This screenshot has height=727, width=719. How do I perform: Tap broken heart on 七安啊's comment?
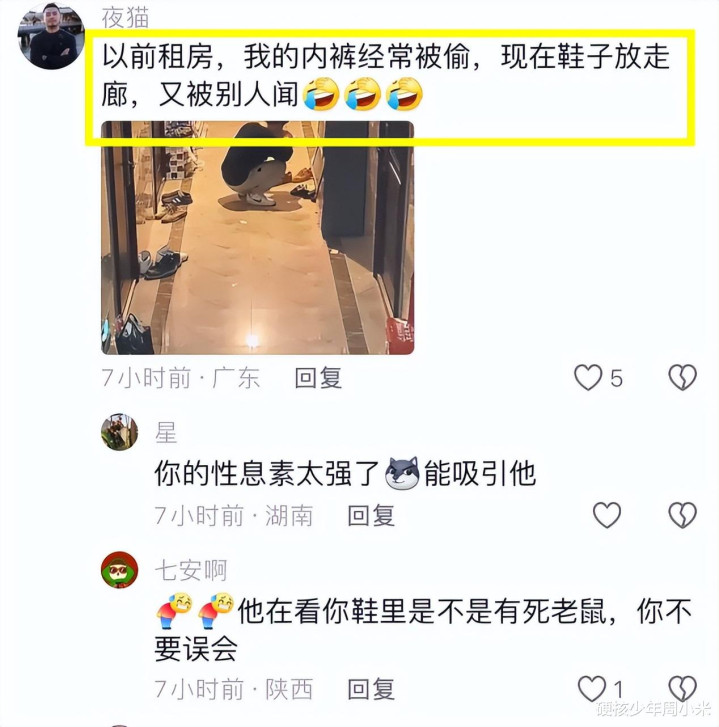pyautogui.click(x=682, y=689)
